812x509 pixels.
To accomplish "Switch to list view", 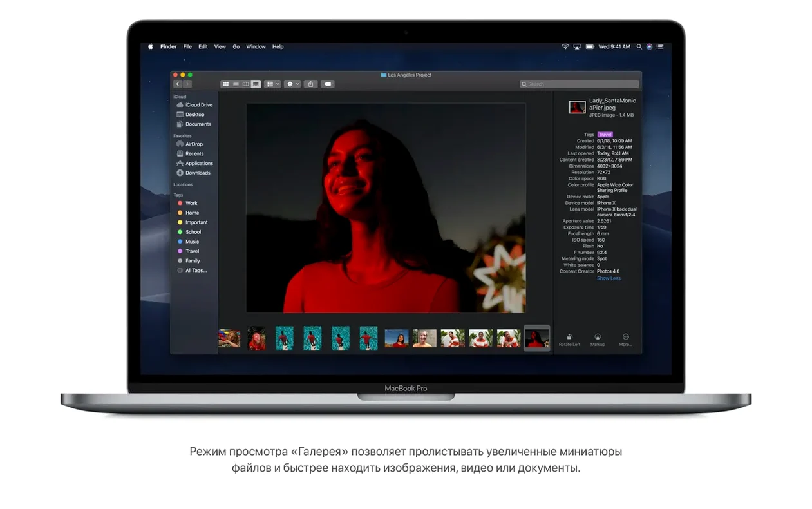I will pyautogui.click(x=236, y=84).
